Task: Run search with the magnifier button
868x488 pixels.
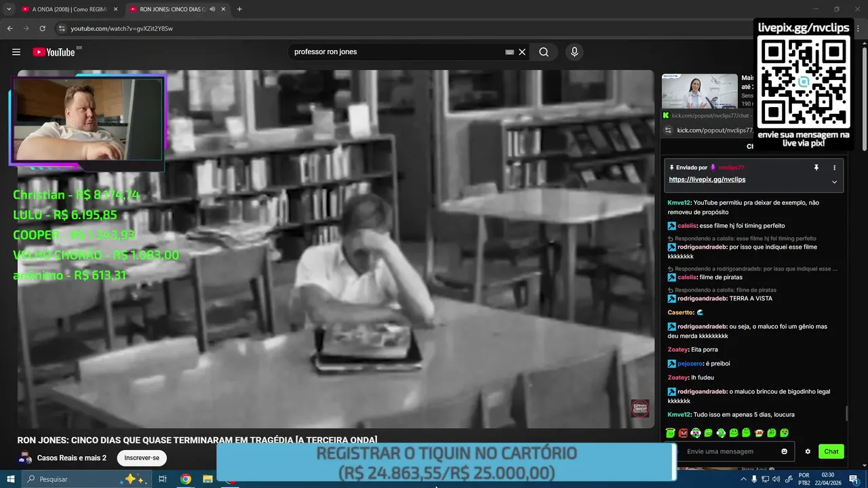Action: coord(544,52)
